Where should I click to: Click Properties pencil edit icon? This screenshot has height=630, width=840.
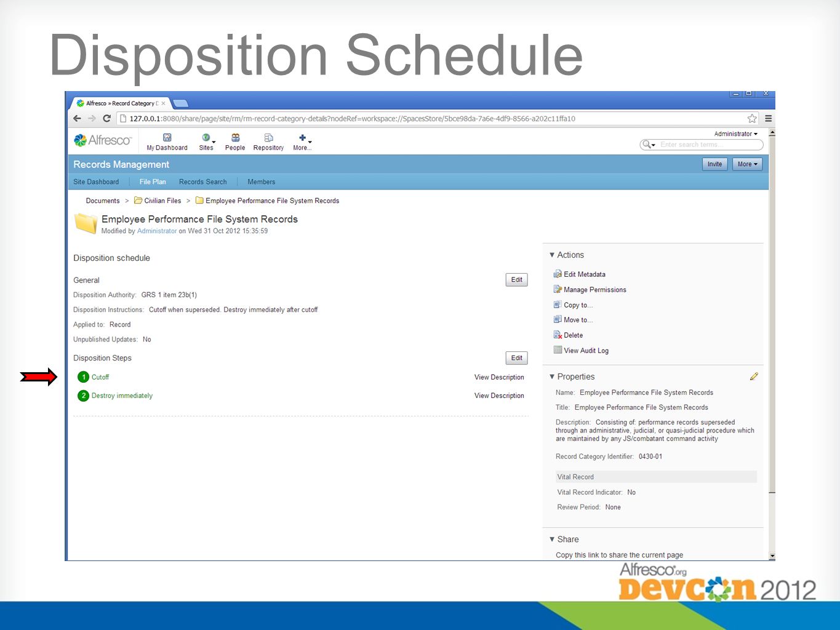(754, 377)
